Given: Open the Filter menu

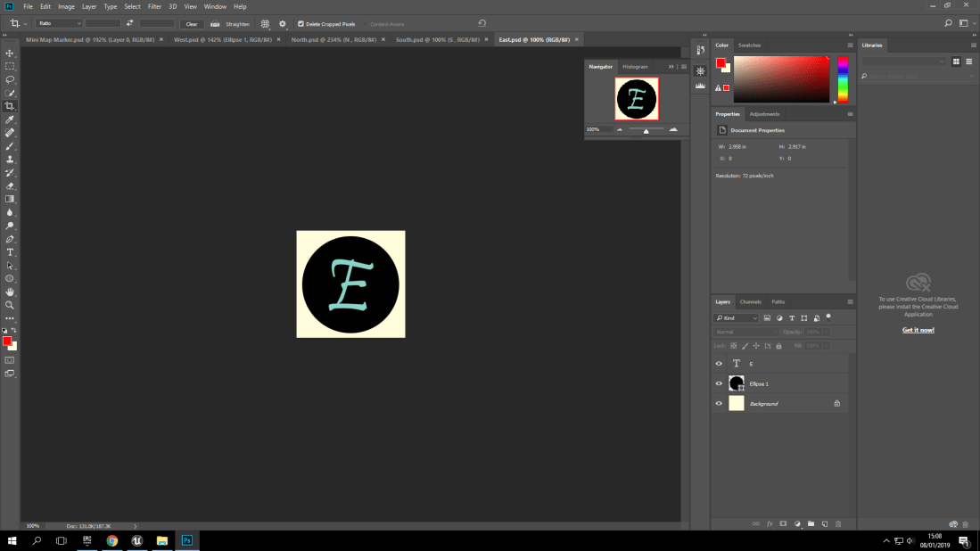Looking at the screenshot, I should [x=154, y=6].
